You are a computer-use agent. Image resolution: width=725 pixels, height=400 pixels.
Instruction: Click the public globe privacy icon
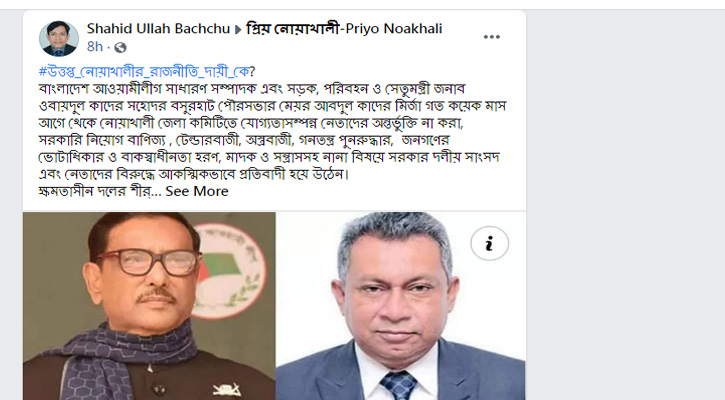click(120, 47)
